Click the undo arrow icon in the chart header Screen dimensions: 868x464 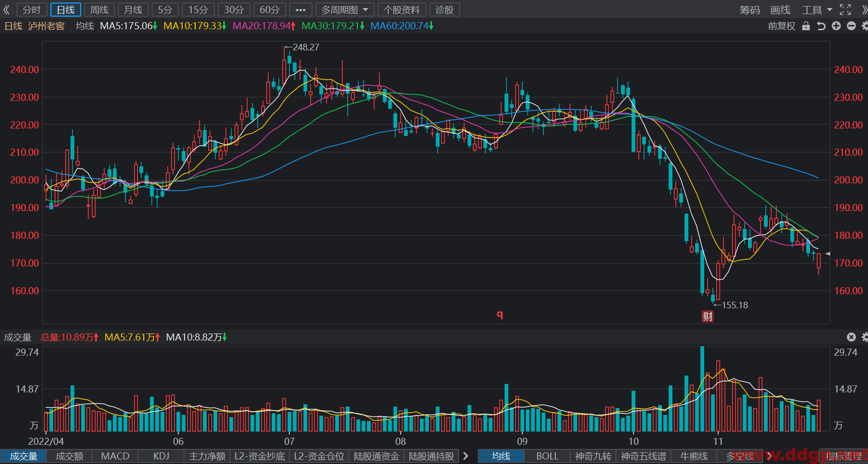[821, 26]
